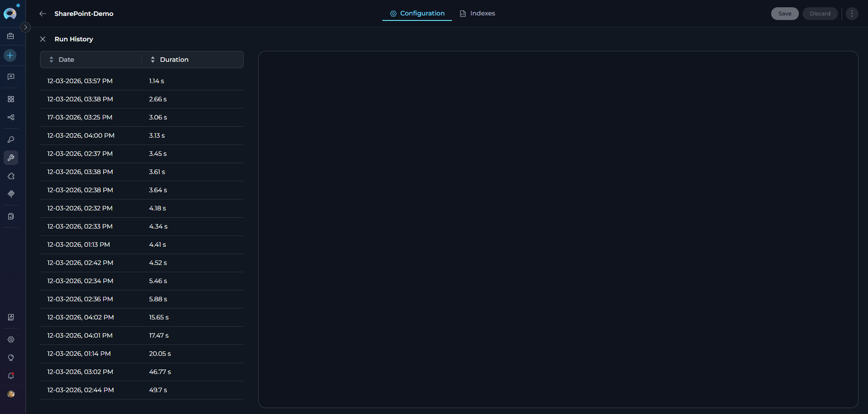Viewport: 868px width, 414px height.
Task: Click the 1.14 s duration value
Action: (x=156, y=81)
